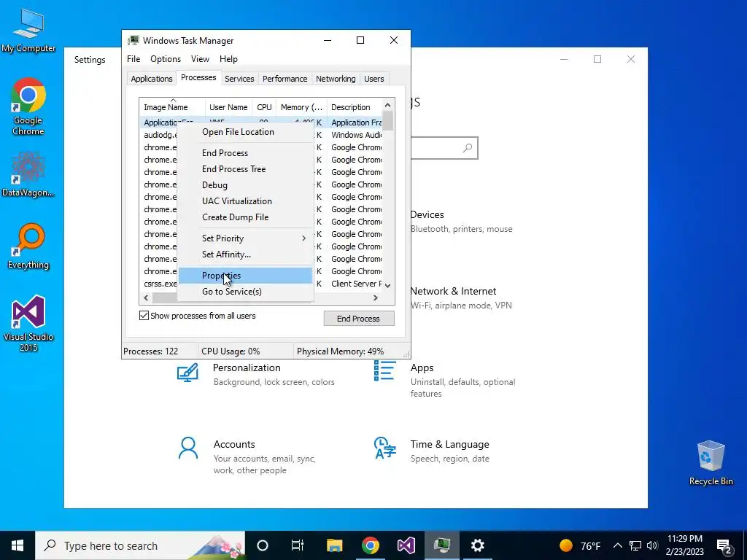
Task: Choose Go to Service(s)
Action: [x=245, y=292]
